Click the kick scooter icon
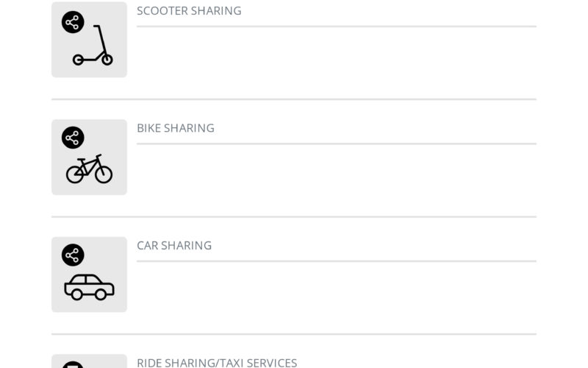Image resolution: width=588 pixels, height=368 pixels. [93, 45]
